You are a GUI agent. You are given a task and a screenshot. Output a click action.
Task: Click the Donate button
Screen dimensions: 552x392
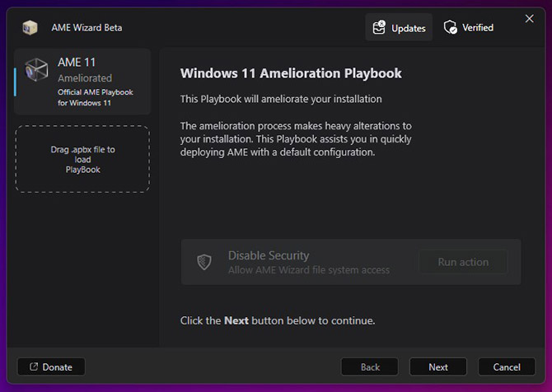point(51,366)
